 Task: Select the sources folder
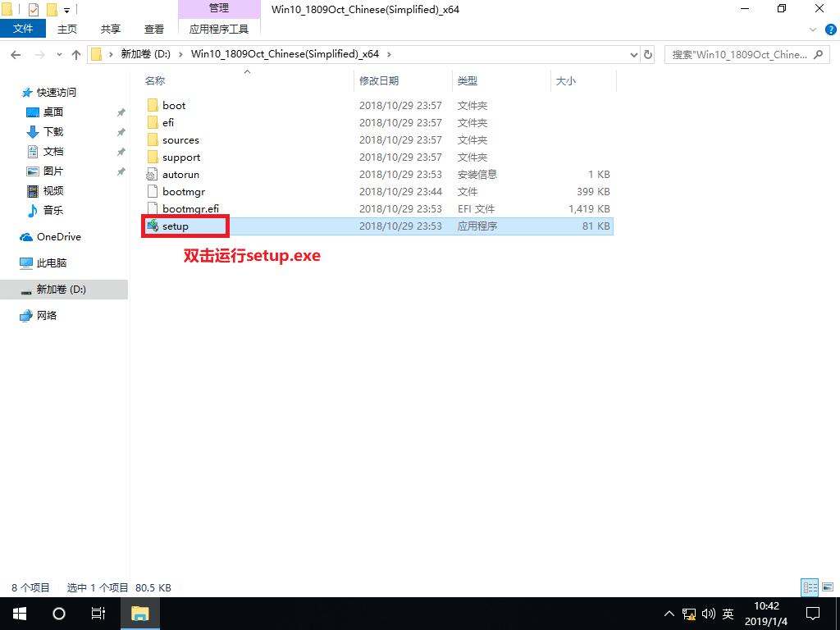coord(180,139)
